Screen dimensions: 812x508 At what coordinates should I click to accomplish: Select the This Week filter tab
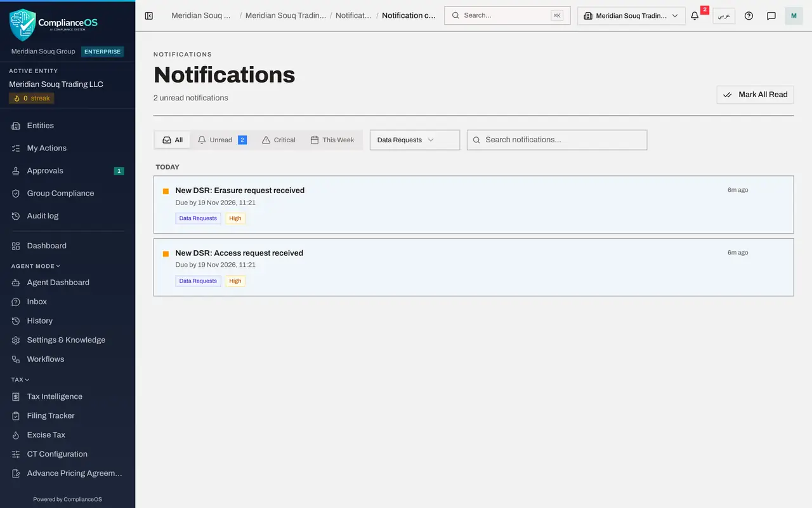pyautogui.click(x=332, y=140)
